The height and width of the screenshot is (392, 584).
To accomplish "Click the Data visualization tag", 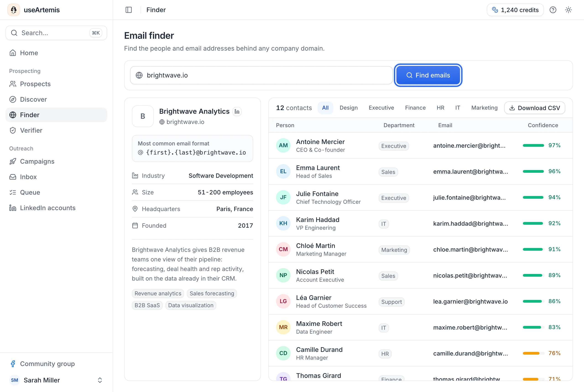I will (x=191, y=305).
